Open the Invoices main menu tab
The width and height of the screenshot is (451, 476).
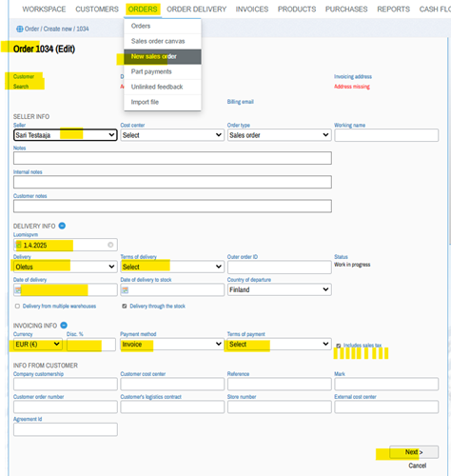(x=252, y=10)
